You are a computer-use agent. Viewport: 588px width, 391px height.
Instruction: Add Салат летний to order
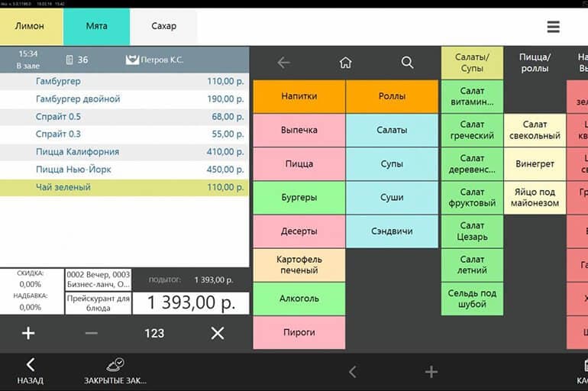(x=472, y=265)
